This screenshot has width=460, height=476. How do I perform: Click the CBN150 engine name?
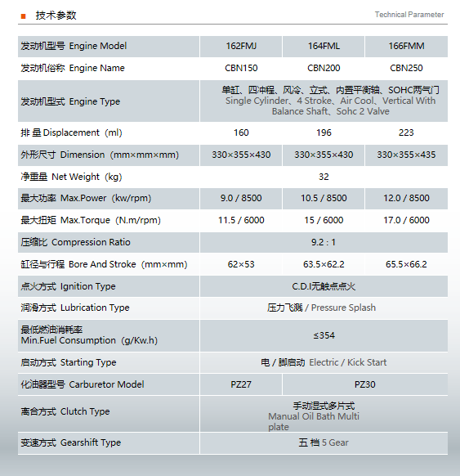pyautogui.click(x=241, y=68)
